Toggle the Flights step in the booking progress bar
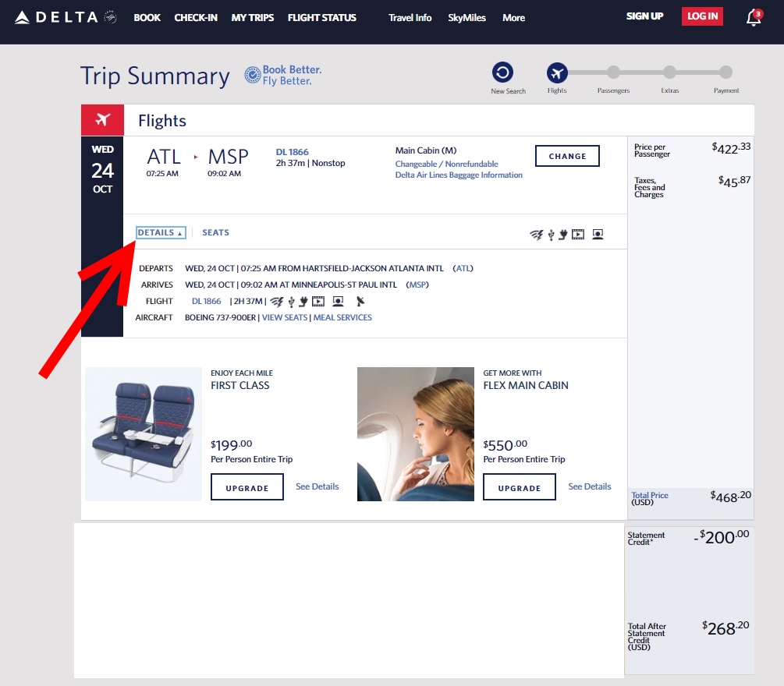 pyautogui.click(x=556, y=70)
